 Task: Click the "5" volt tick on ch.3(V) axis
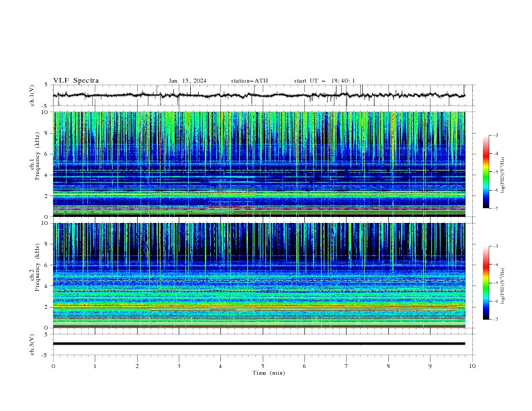(x=46, y=334)
